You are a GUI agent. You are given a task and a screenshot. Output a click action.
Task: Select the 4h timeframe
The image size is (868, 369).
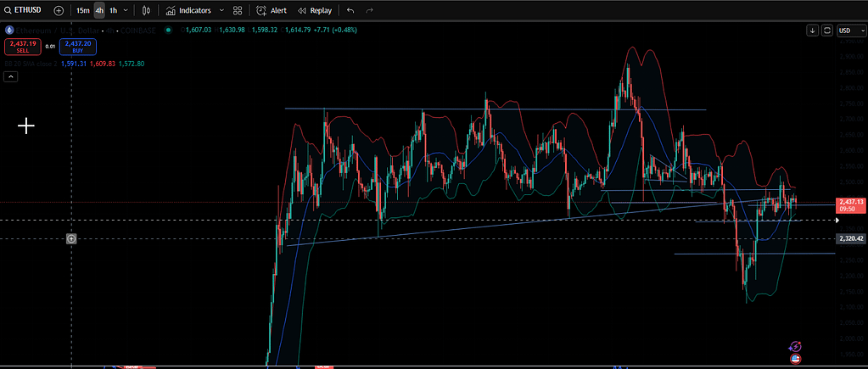pos(99,10)
